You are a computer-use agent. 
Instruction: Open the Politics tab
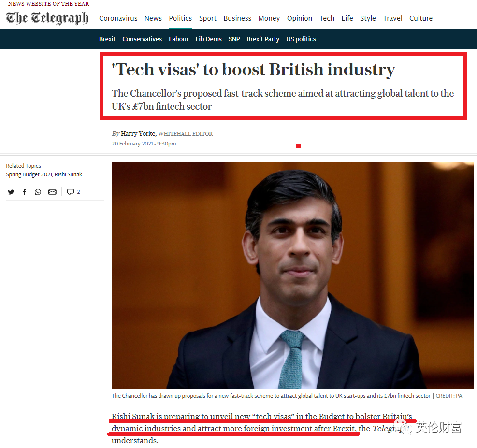[180, 18]
